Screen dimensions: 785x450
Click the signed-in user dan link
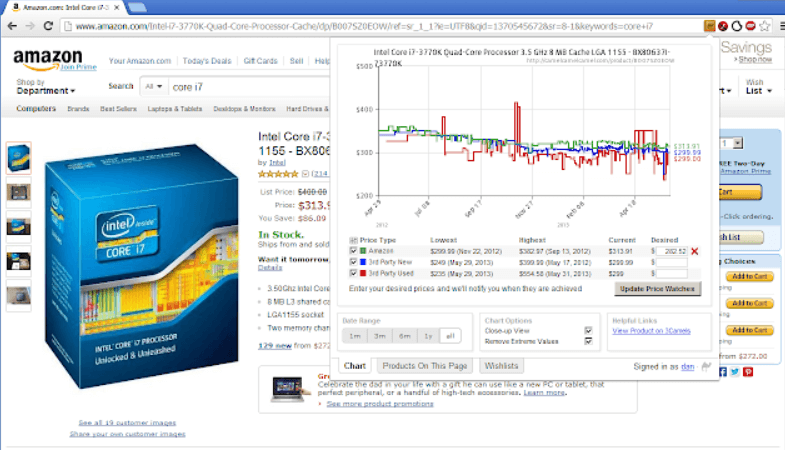(x=687, y=366)
